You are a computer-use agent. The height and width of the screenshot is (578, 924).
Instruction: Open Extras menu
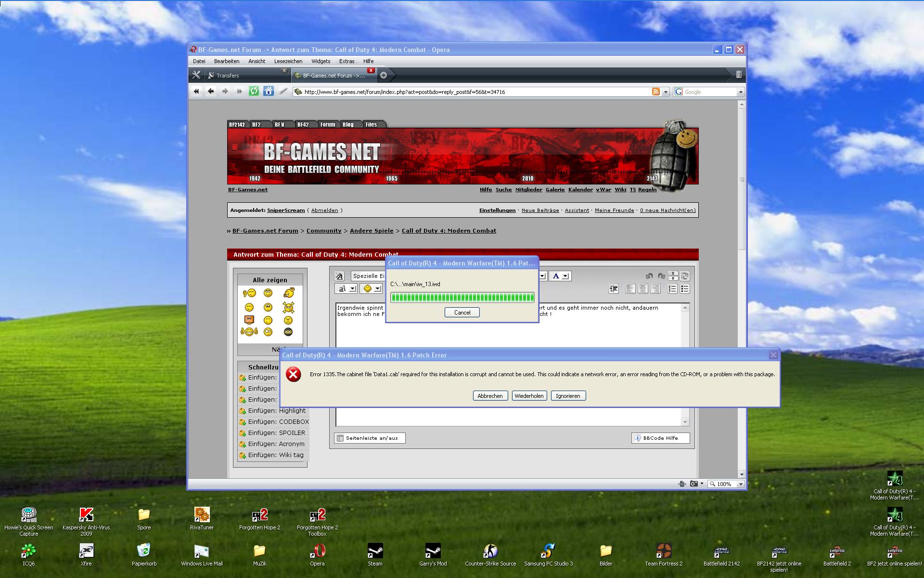click(x=346, y=61)
